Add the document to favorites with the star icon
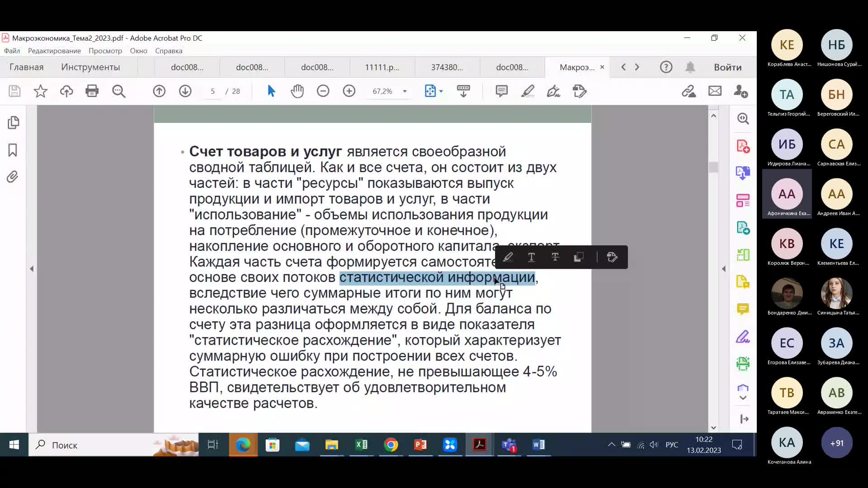 (41, 91)
